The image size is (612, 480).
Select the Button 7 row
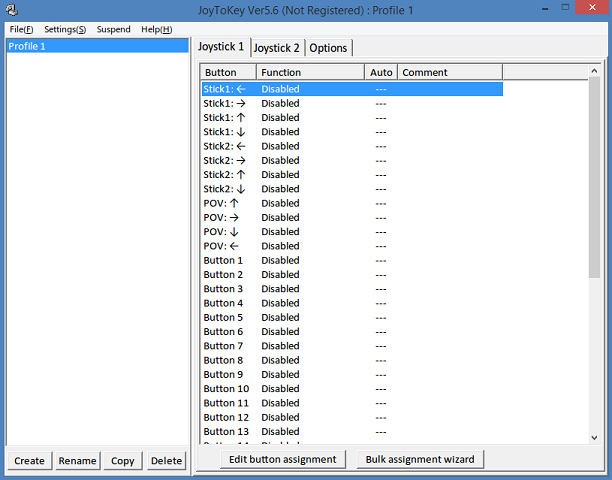[352, 346]
